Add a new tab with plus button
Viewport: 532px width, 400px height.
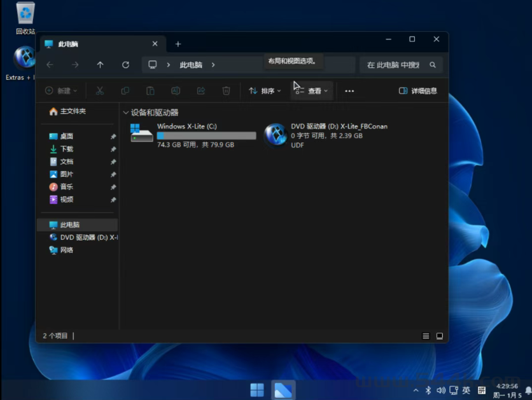coord(178,44)
